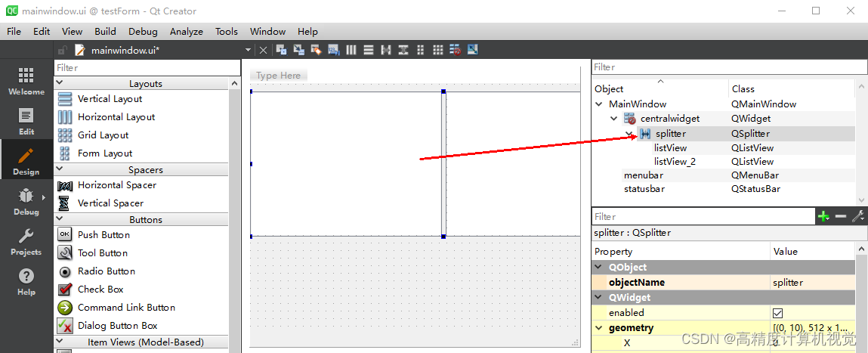Open the Build menu
Image resolution: width=868 pixels, height=353 pixels.
click(x=105, y=32)
